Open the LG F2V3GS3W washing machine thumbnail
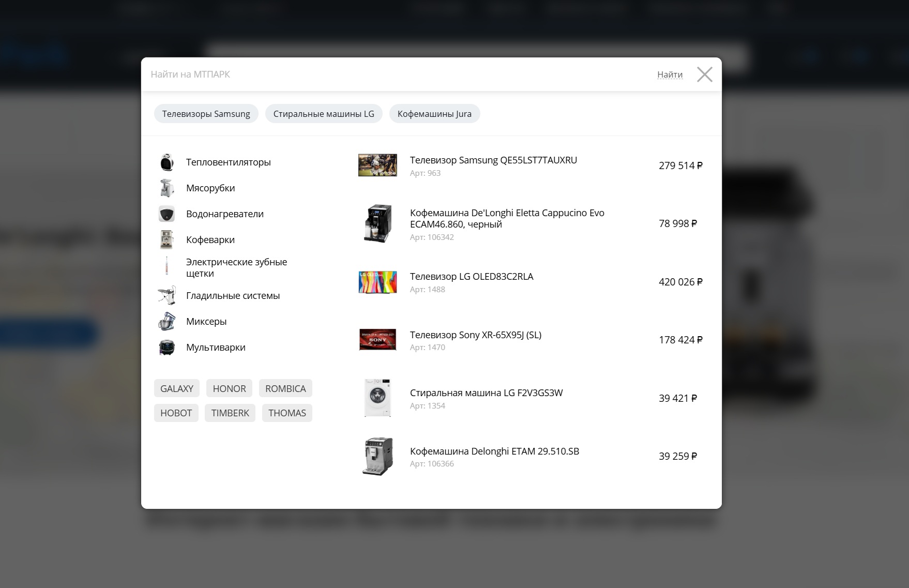 click(x=378, y=398)
